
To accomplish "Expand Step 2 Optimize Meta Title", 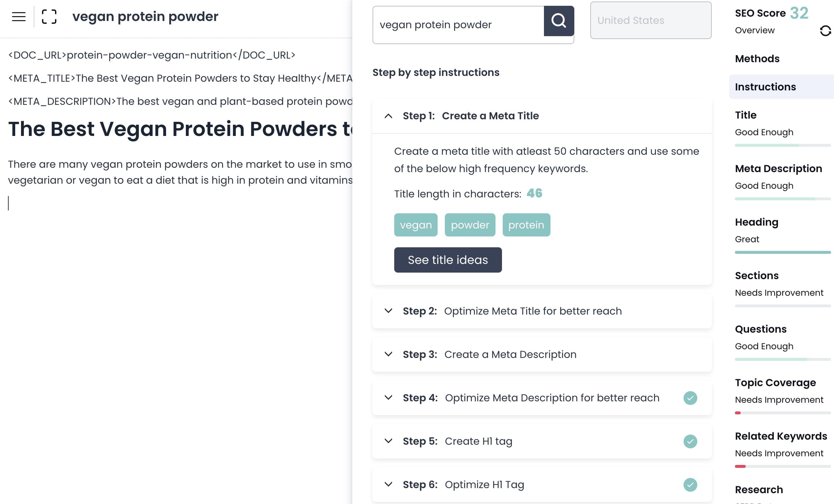I will [388, 311].
